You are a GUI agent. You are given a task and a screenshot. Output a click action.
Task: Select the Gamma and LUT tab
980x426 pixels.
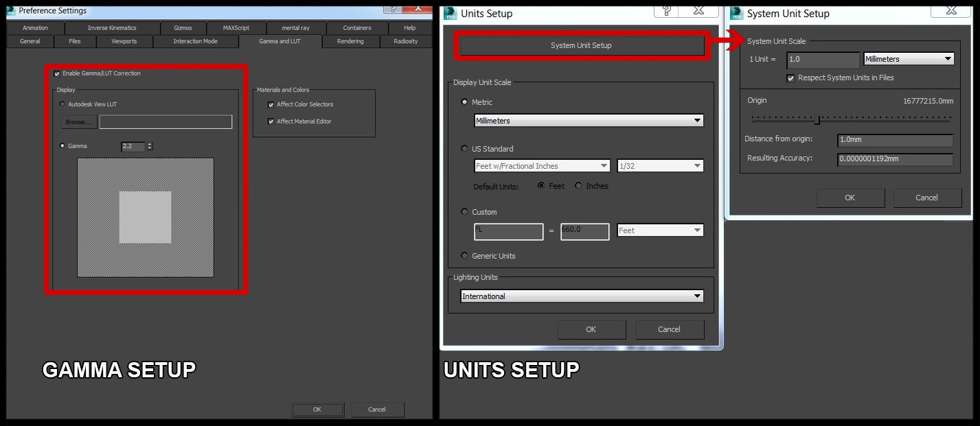click(x=280, y=41)
